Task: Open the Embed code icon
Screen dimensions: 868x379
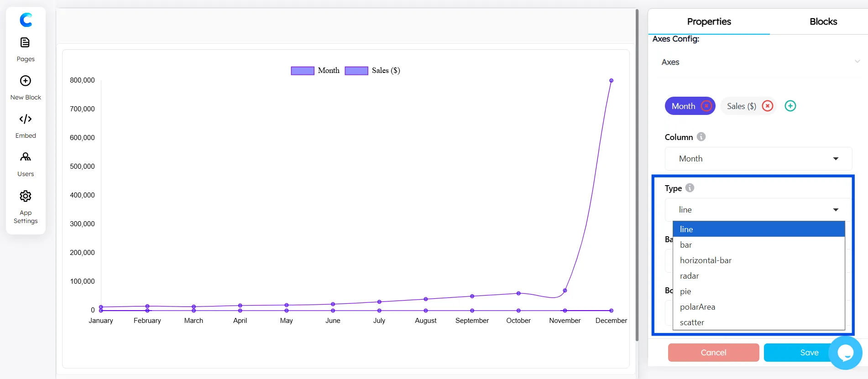Action: [26, 119]
